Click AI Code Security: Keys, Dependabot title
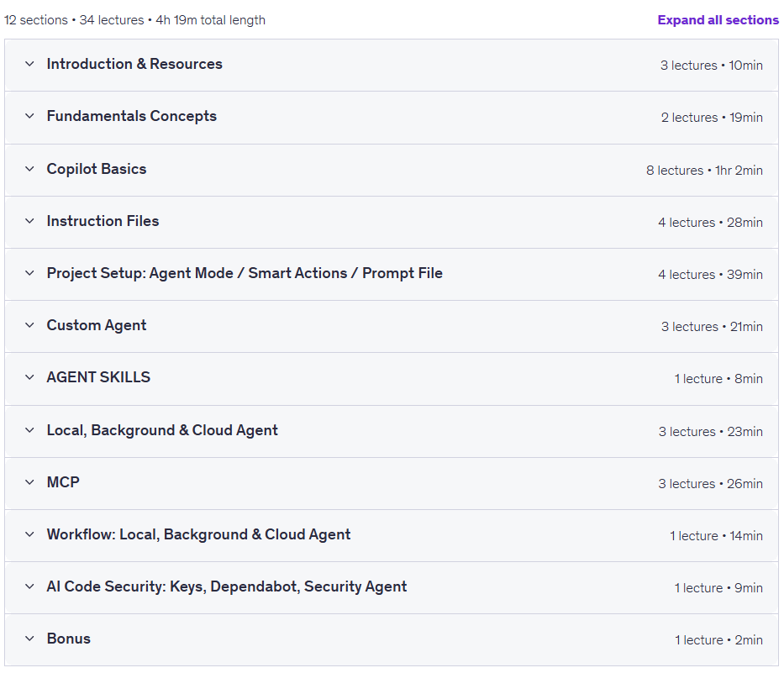784x673 pixels. click(227, 586)
